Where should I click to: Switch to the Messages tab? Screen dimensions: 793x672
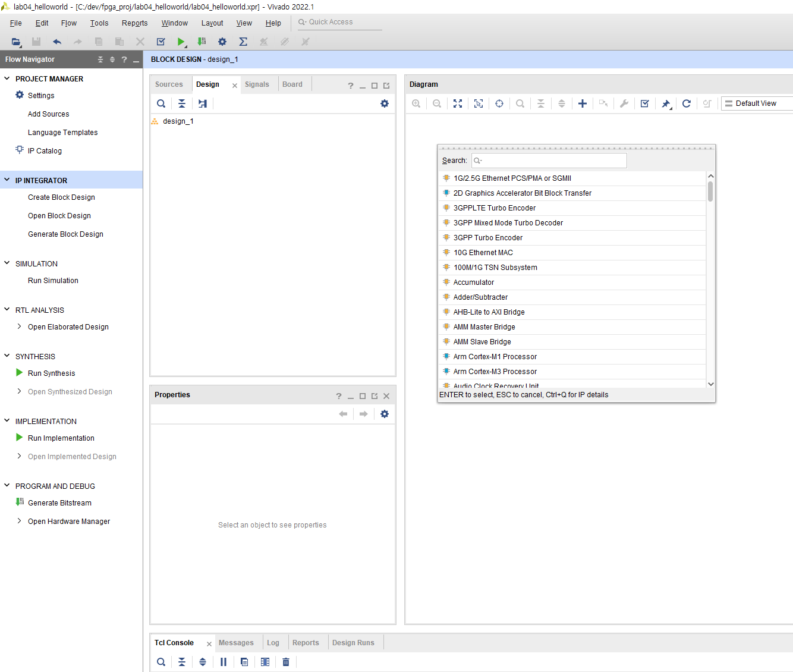click(x=236, y=643)
